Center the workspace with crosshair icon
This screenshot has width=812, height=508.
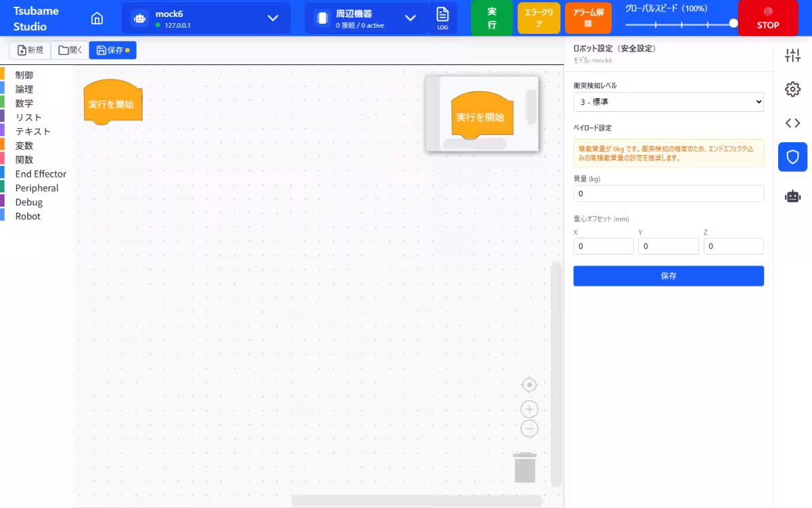coord(530,385)
